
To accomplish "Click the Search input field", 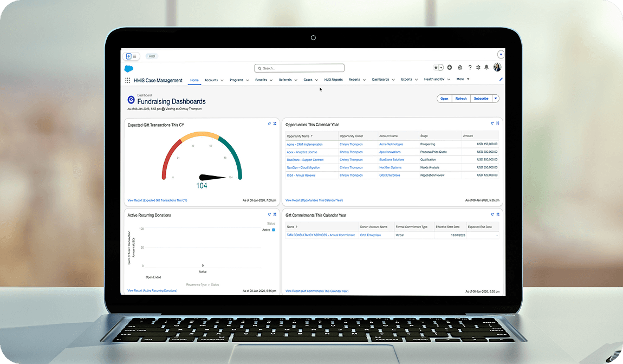I will [299, 68].
